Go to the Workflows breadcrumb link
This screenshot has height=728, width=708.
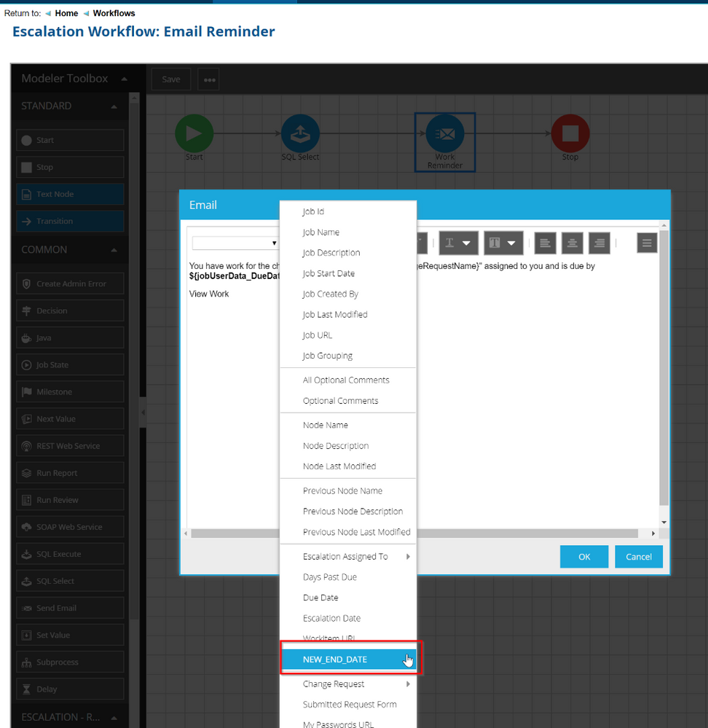coord(114,13)
